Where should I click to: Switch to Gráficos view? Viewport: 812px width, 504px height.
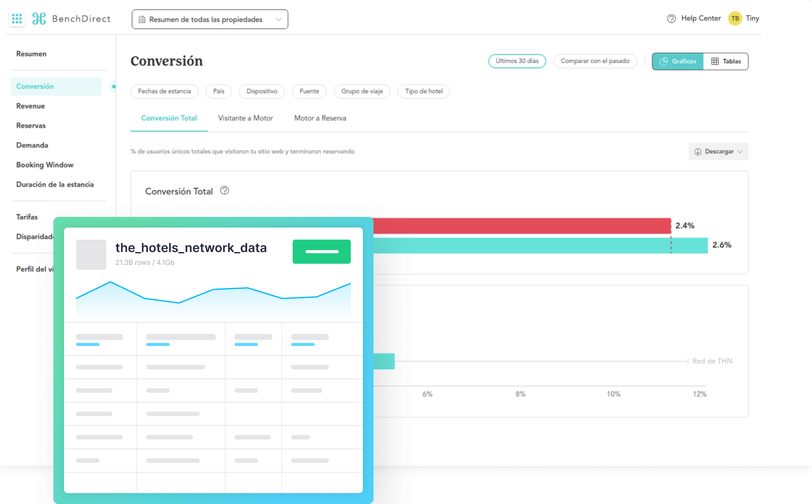[x=678, y=61]
